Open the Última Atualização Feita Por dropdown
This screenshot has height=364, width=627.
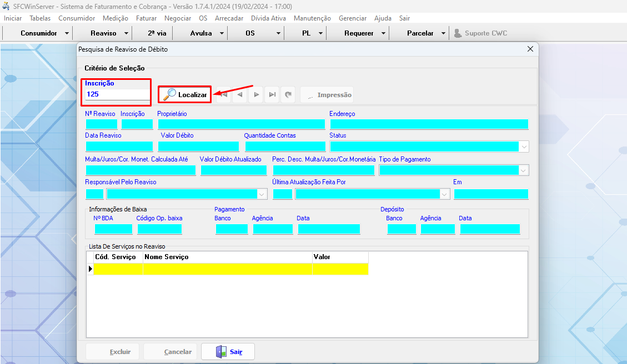[x=444, y=194]
